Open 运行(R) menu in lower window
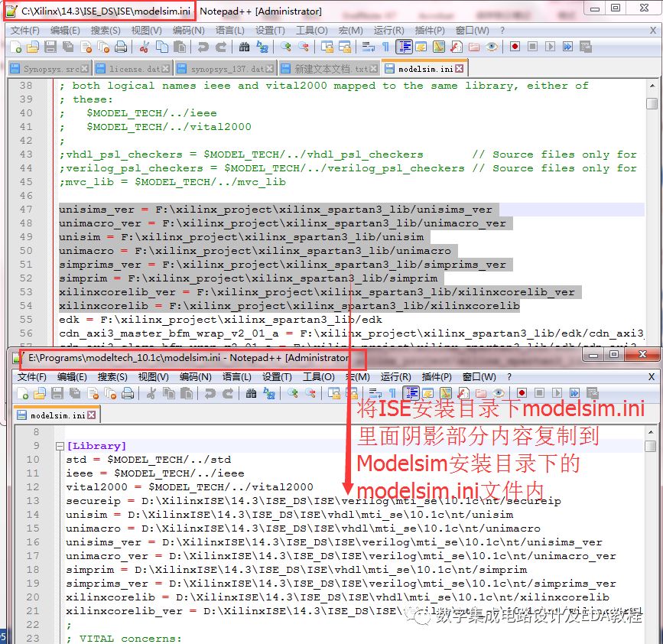 pos(396,377)
